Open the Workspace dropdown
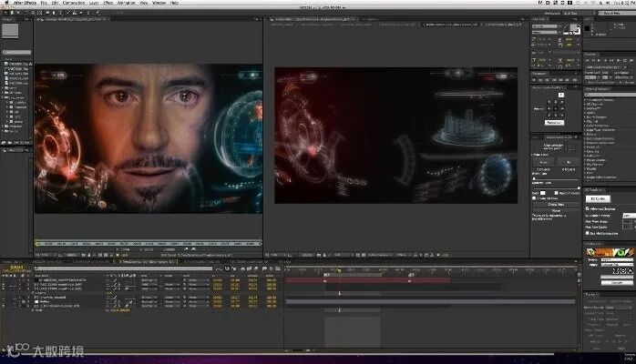This screenshot has height=364, width=636. [580, 14]
